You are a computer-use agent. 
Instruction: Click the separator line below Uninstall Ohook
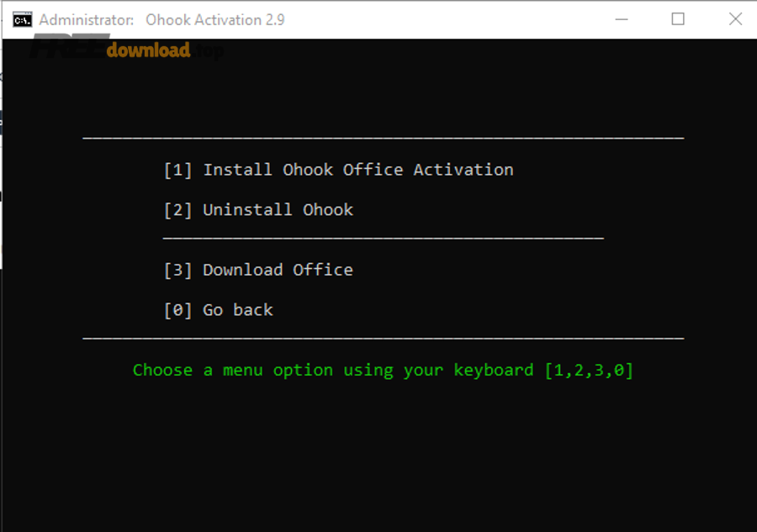pyautogui.click(x=384, y=239)
